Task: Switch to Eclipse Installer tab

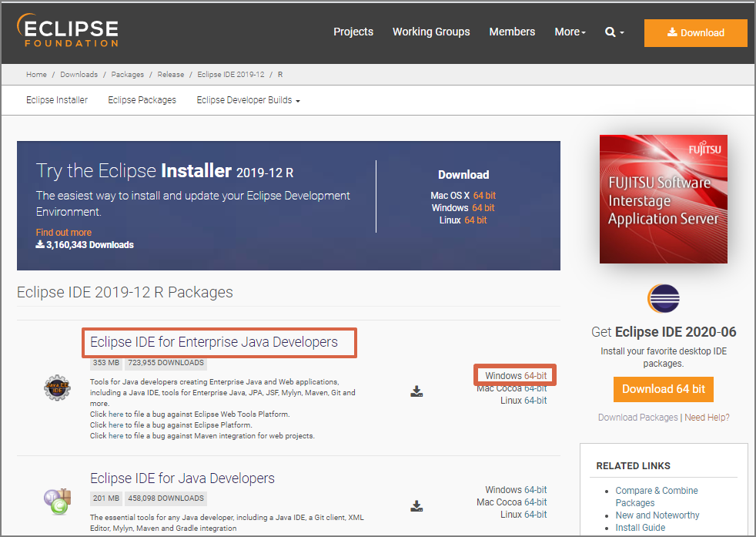Action: [x=57, y=100]
